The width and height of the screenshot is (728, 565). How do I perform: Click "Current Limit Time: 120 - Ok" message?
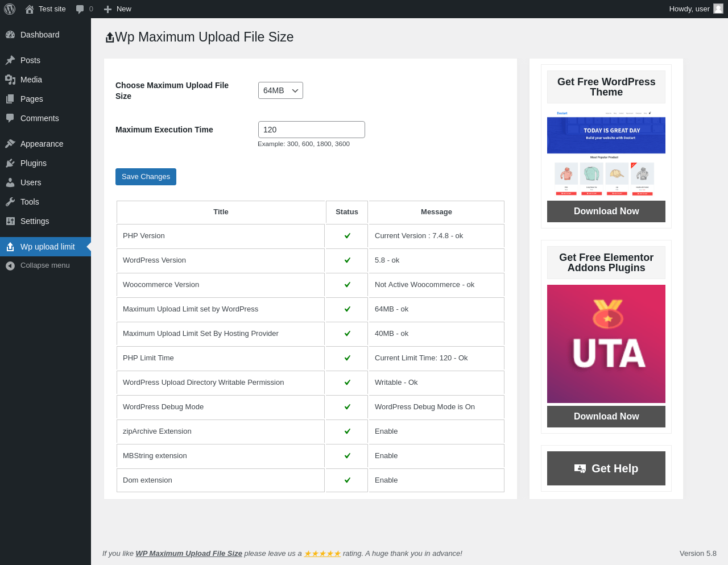421,358
